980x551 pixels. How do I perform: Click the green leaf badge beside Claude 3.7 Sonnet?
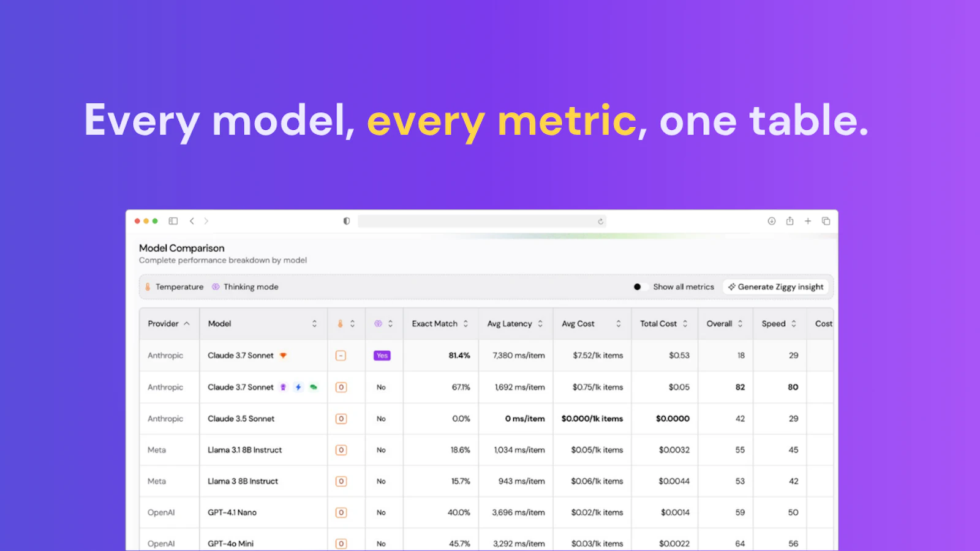click(x=314, y=387)
